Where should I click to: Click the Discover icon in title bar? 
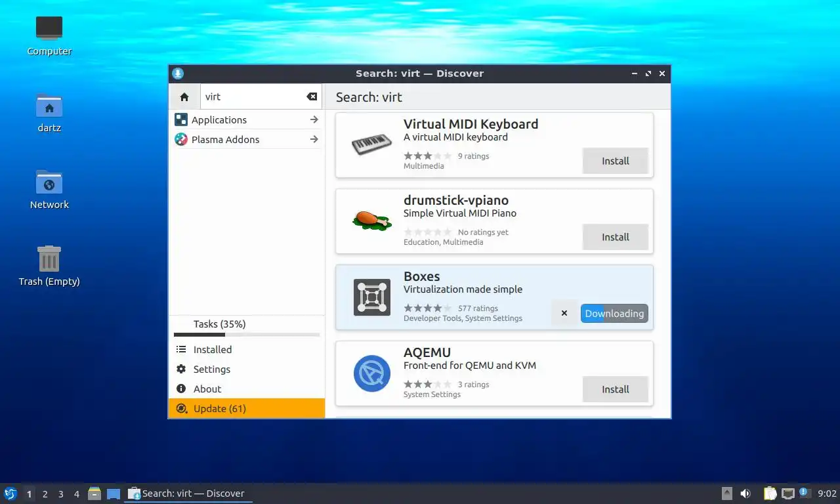(178, 73)
